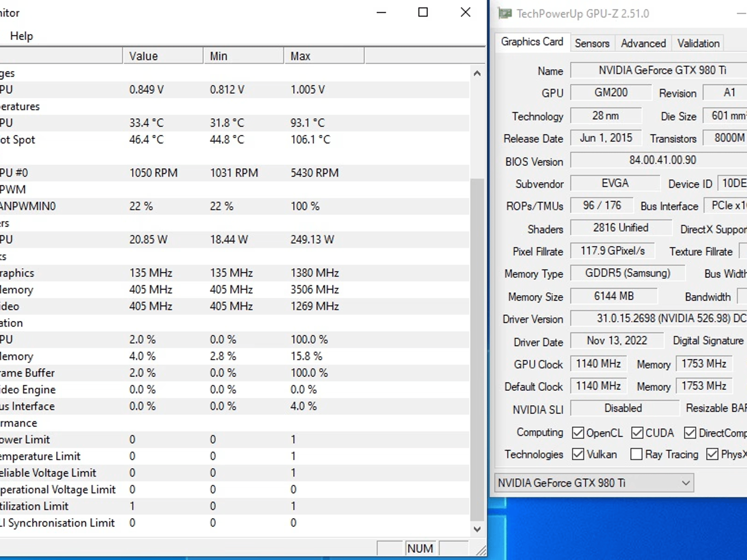This screenshot has width=747, height=560.
Task: Select the temperature row showing 33.4 °C
Action: [235, 123]
